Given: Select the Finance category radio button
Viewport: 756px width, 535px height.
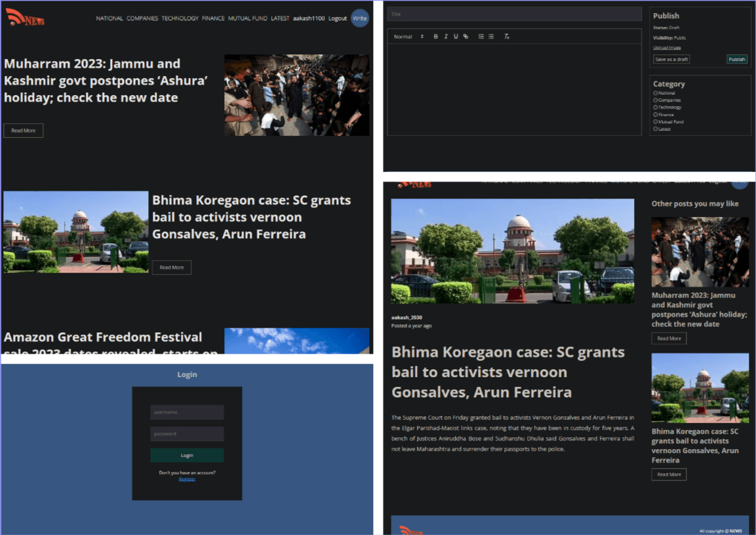Looking at the screenshot, I should pyautogui.click(x=655, y=115).
